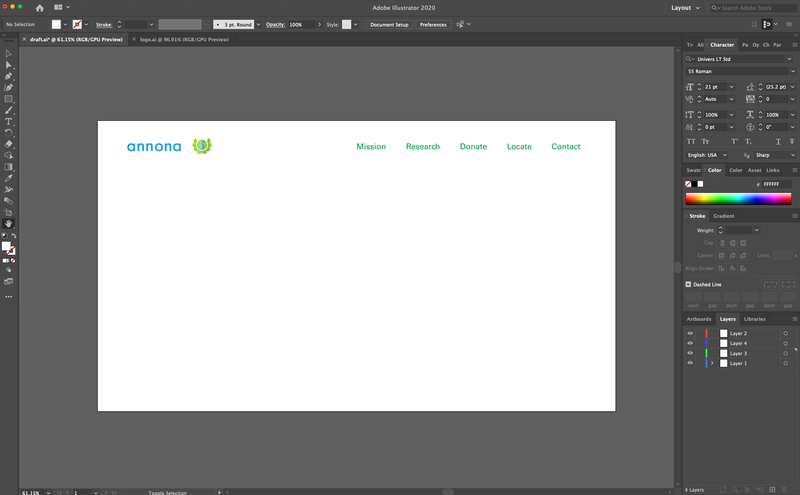Click the Donate navigation link
This screenshot has height=495, width=800.
coord(473,146)
